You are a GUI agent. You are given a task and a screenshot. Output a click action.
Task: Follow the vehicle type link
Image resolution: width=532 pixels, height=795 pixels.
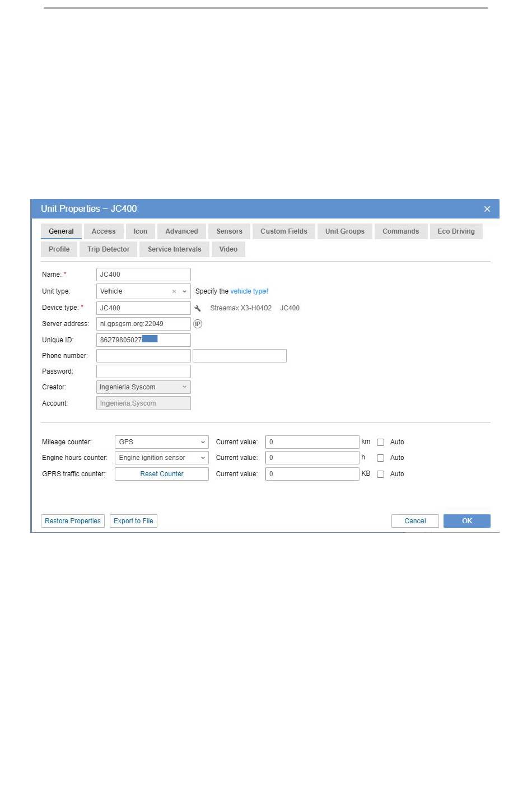click(x=249, y=291)
